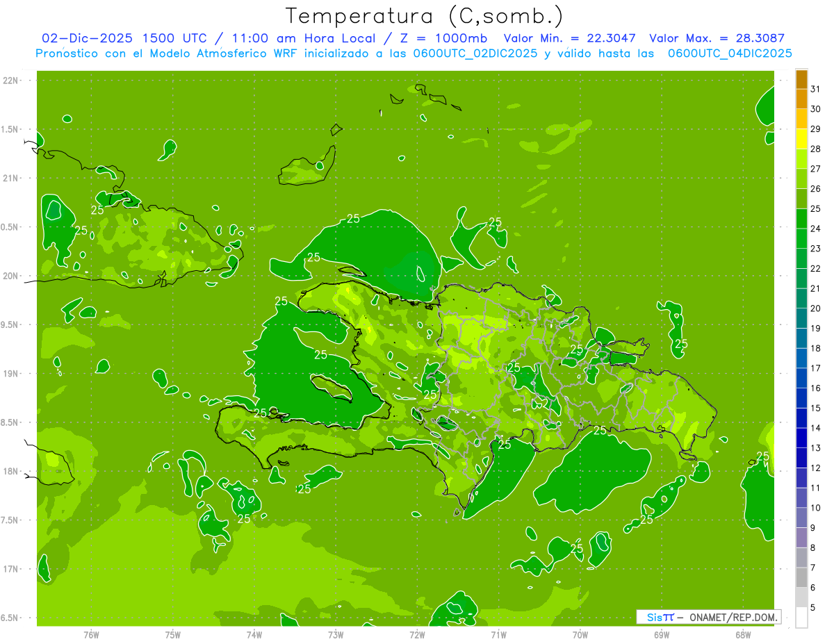Click the 70W longitude axis label
The image size is (834, 644).
tap(580, 635)
